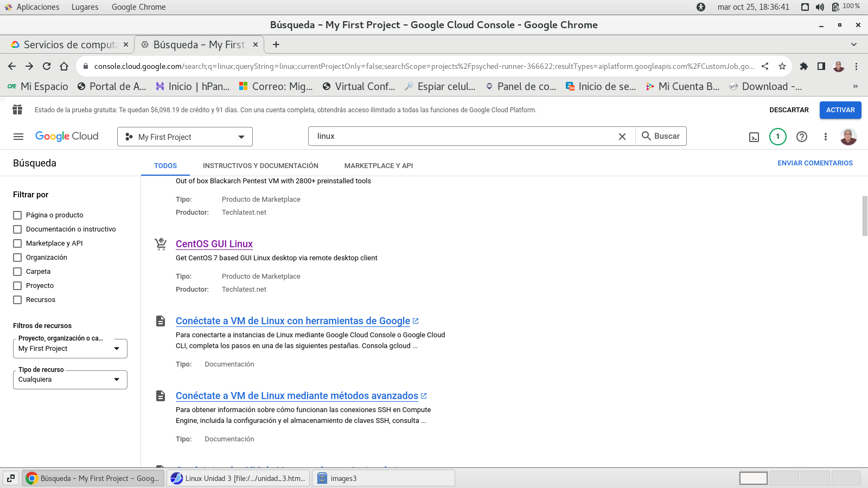This screenshot has height=488, width=868.
Task: Open the My First Project selector dropdown
Action: (x=185, y=137)
